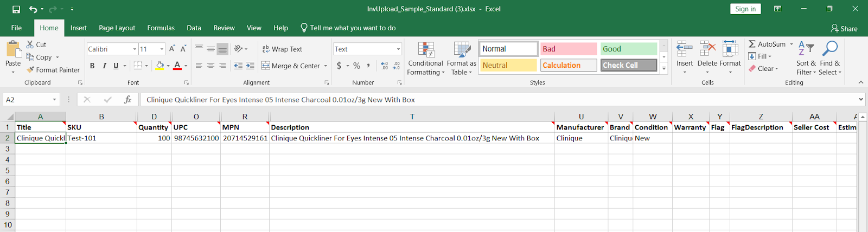Open the Format cells menu
This screenshot has height=232, width=868.
[730, 57]
